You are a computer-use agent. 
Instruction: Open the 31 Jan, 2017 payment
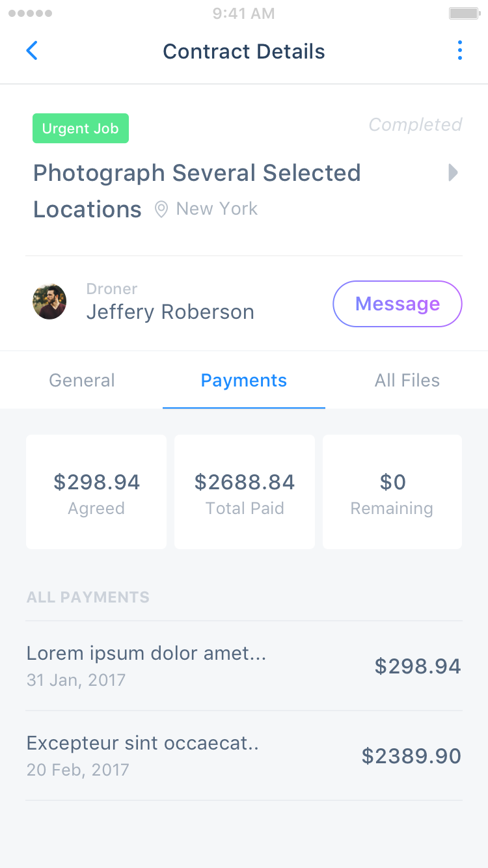243,666
